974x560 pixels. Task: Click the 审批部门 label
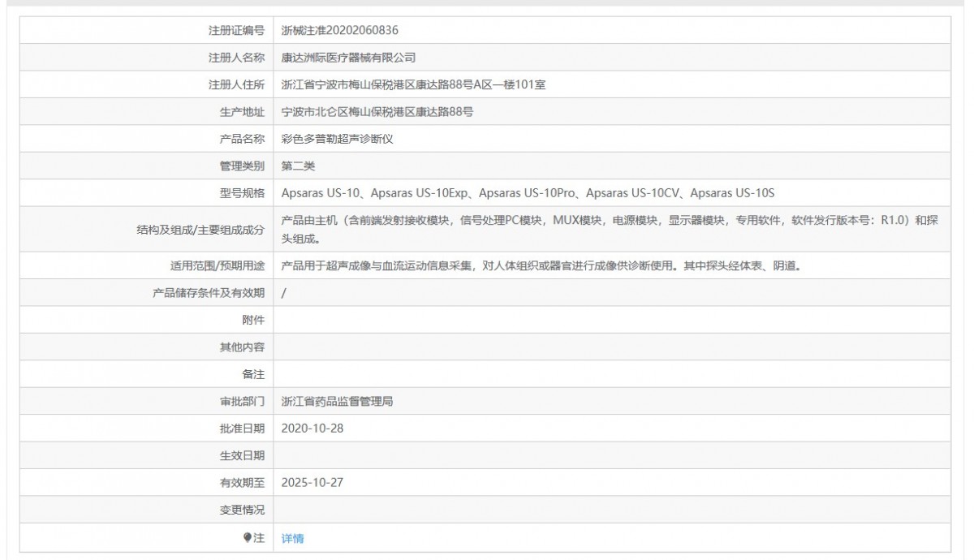click(x=242, y=401)
